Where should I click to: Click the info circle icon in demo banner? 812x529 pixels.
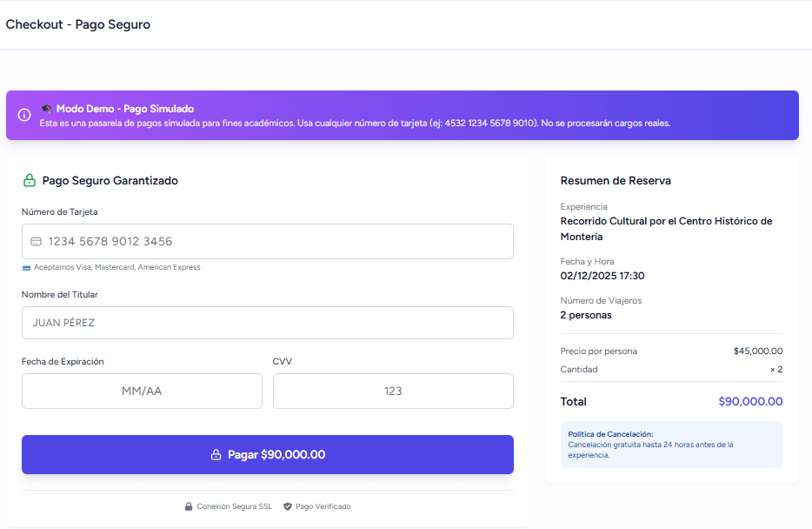(24, 115)
